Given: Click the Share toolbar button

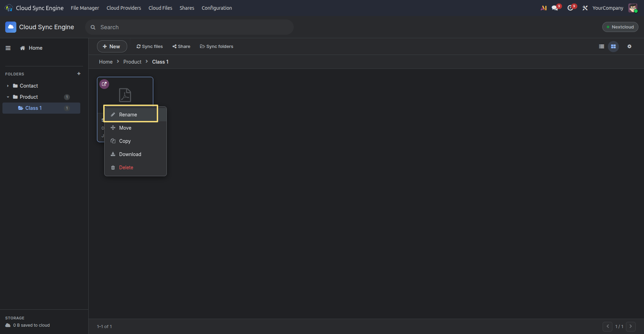Looking at the screenshot, I should (x=181, y=47).
